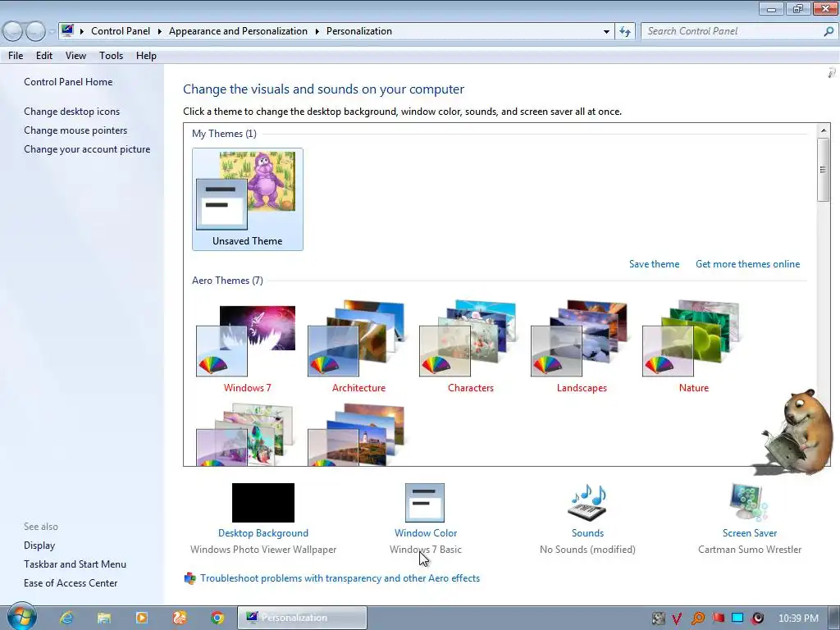Open Change mouse pointers

pos(75,130)
